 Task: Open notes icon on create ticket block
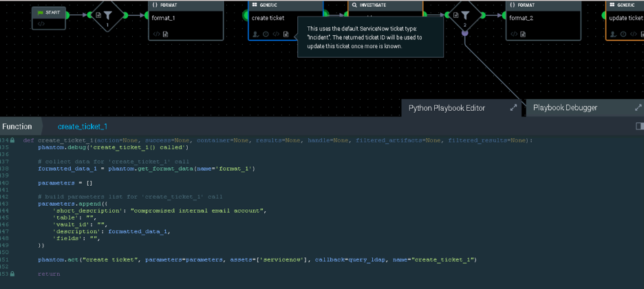click(286, 34)
